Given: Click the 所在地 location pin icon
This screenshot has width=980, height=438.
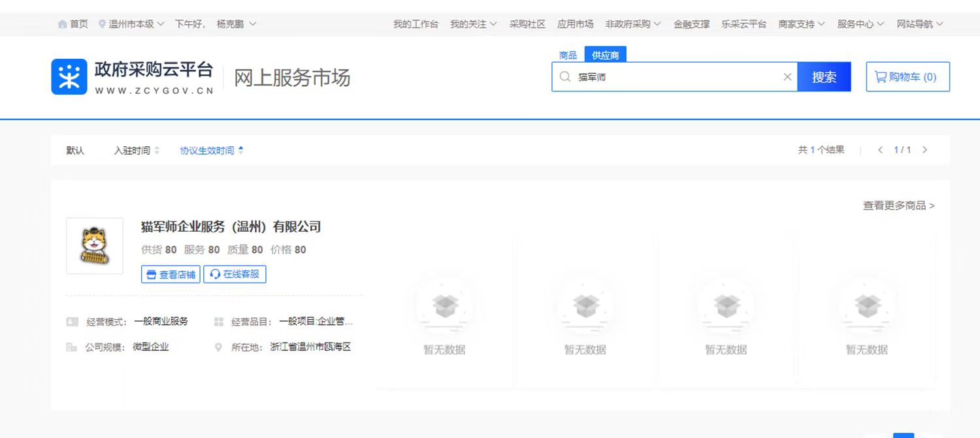Looking at the screenshot, I should point(219,347).
